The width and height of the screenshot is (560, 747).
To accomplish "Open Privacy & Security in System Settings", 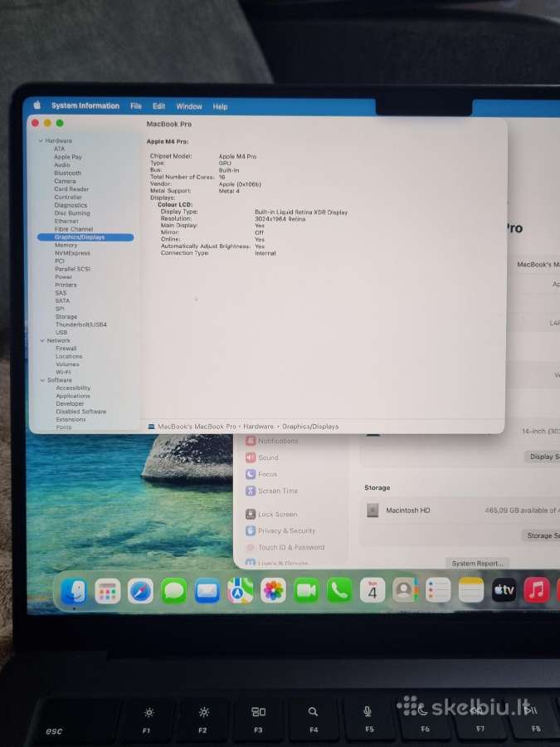I will (281, 530).
